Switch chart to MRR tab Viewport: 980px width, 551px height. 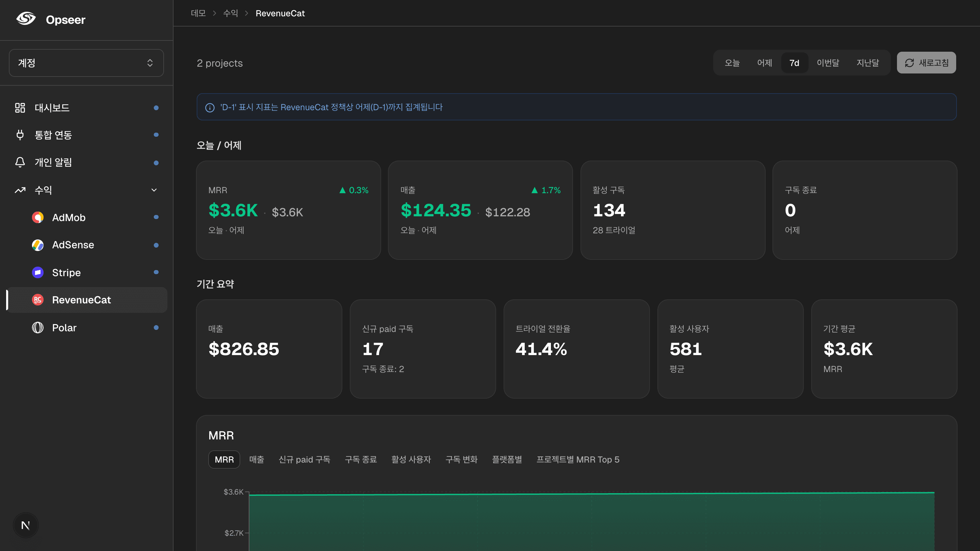pyautogui.click(x=224, y=460)
